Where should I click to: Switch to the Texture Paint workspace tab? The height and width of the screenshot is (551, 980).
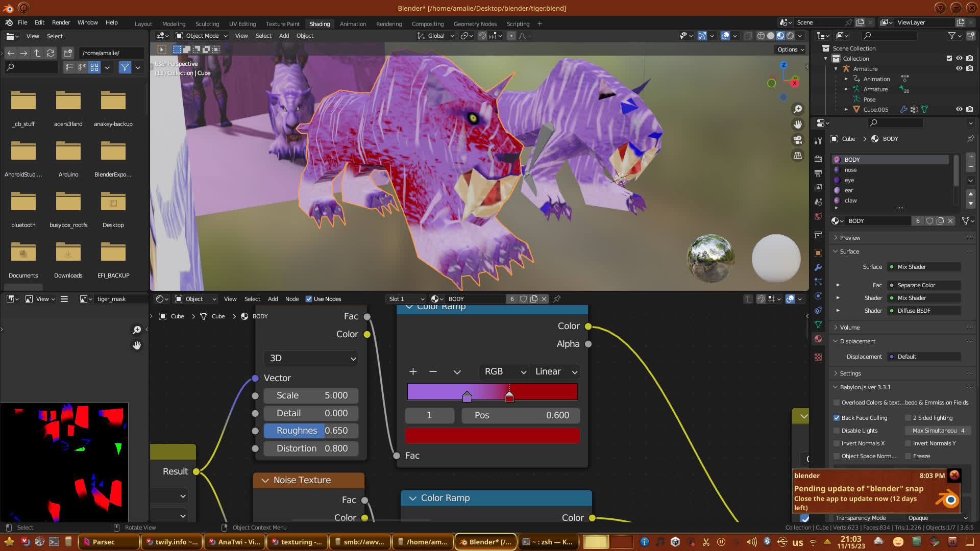282,24
